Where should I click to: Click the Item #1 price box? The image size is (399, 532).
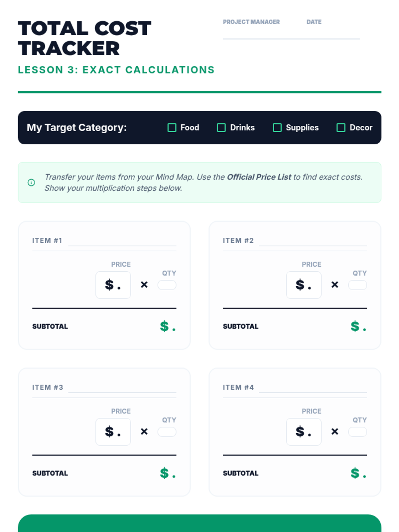pos(113,285)
